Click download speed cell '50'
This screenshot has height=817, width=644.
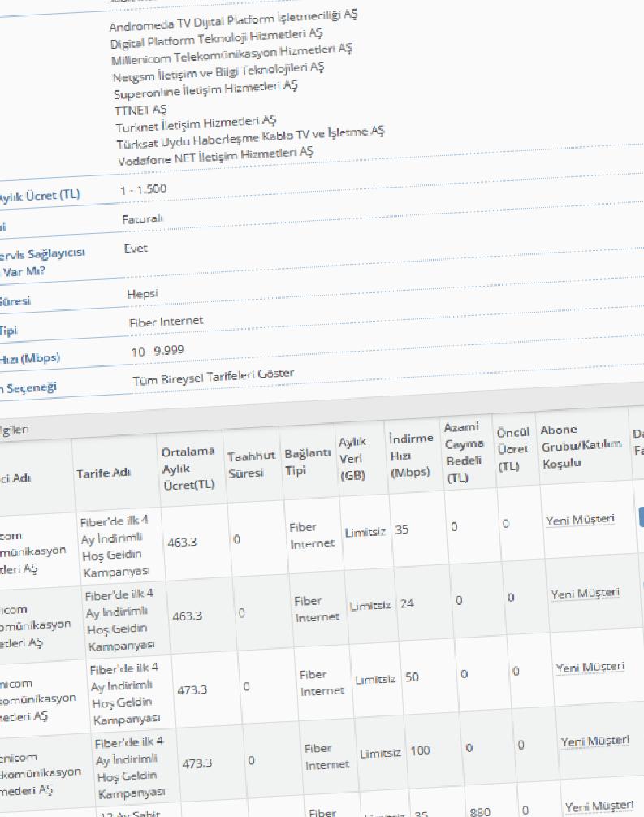[412, 677]
